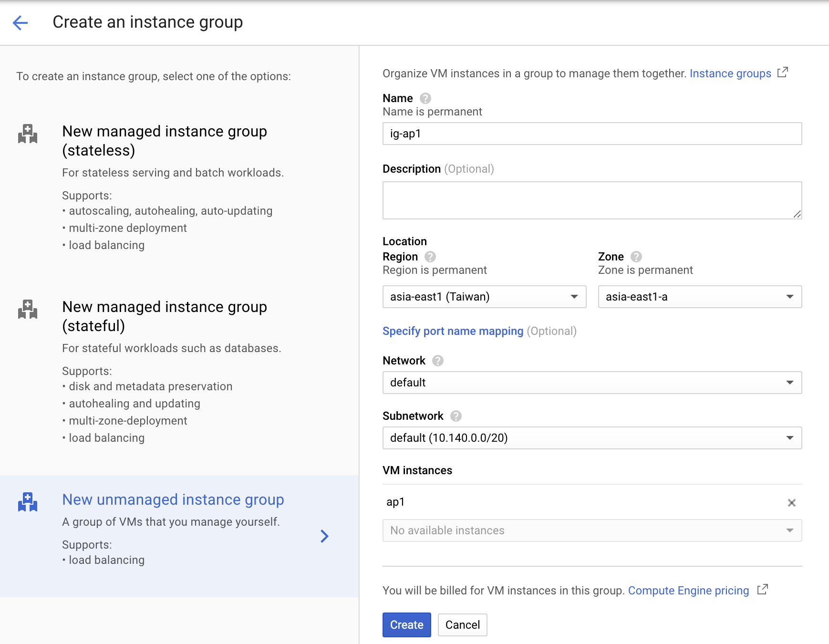Click the Zone help question mark
829x644 pixels.
point(636,257)
